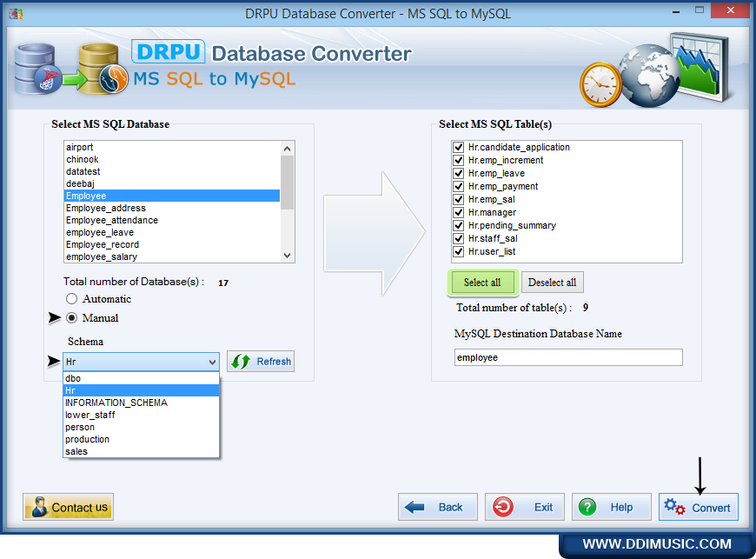Select the Automatic radio option
Viewport: 756px width, 559px height.
tap(71, 299)
